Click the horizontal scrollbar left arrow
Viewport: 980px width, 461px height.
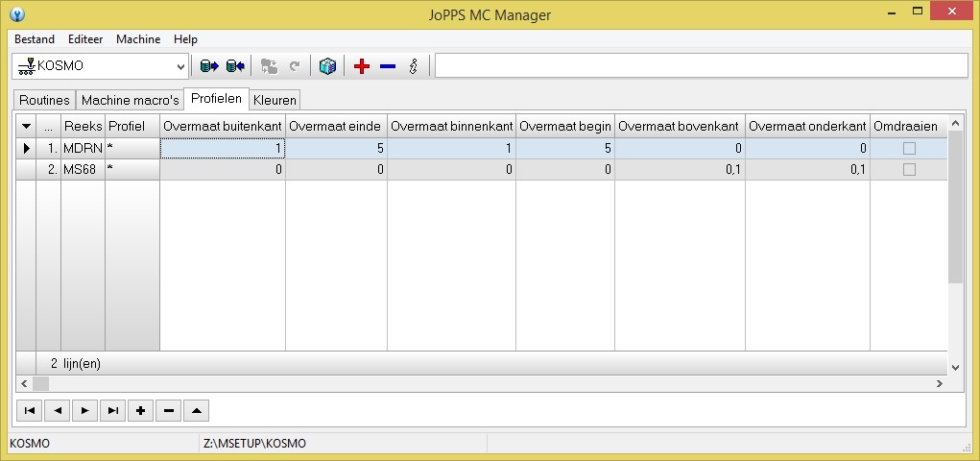coord(24,383)
